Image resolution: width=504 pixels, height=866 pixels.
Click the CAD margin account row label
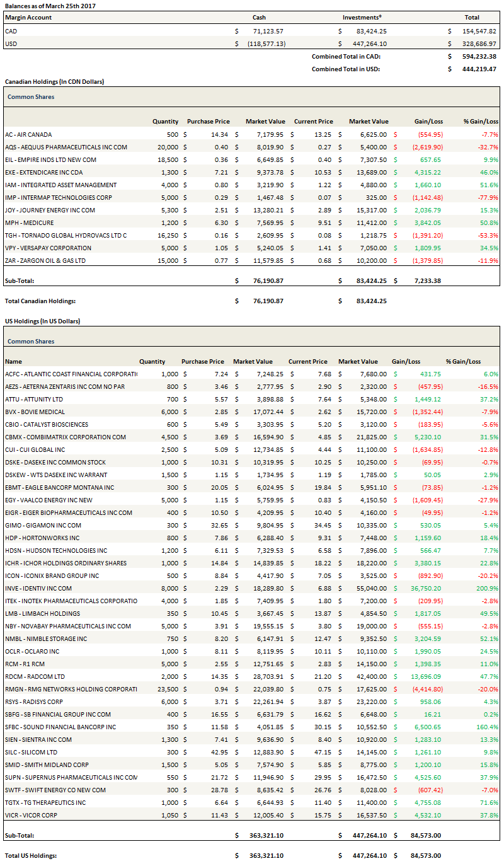click(x=11, y=31)
